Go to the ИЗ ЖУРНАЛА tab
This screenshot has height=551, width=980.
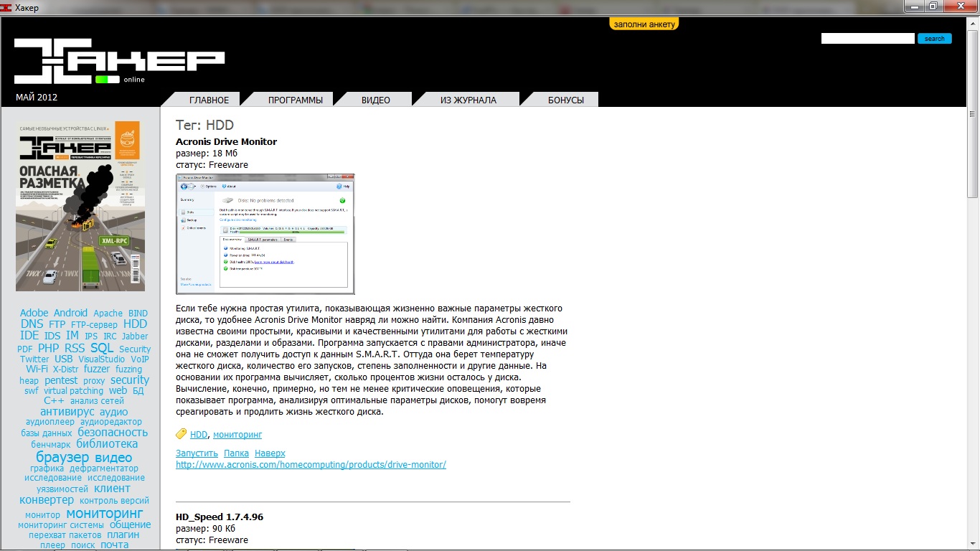[468, 100]
